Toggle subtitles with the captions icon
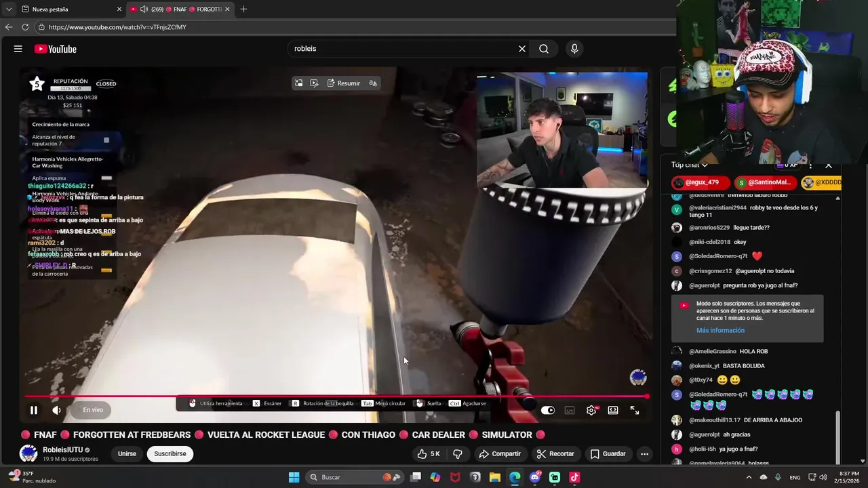 point(570,410)
